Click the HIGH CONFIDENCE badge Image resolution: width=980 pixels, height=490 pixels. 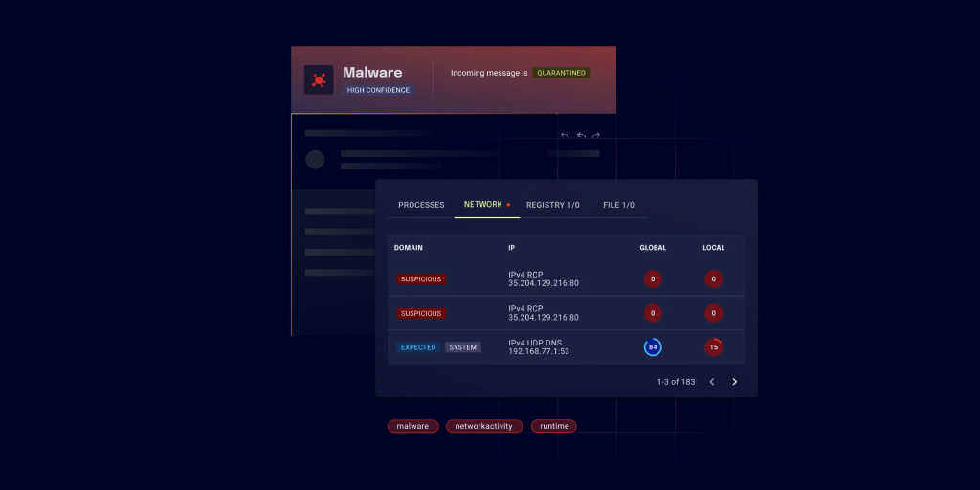378,90
